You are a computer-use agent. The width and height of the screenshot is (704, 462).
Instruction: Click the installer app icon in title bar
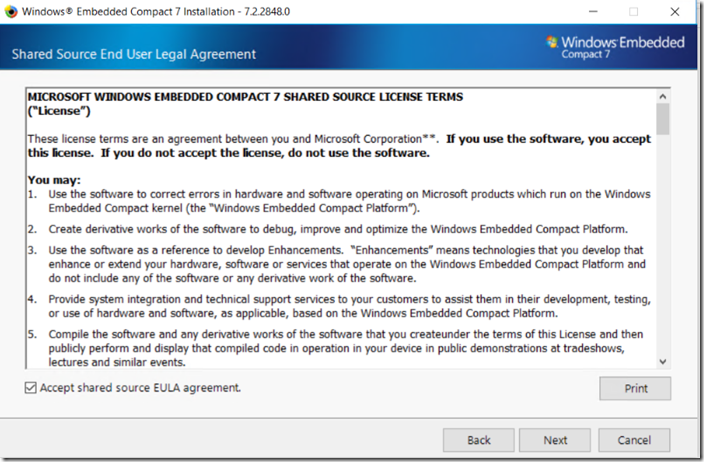pyautogui.click(x=11, y=12)
